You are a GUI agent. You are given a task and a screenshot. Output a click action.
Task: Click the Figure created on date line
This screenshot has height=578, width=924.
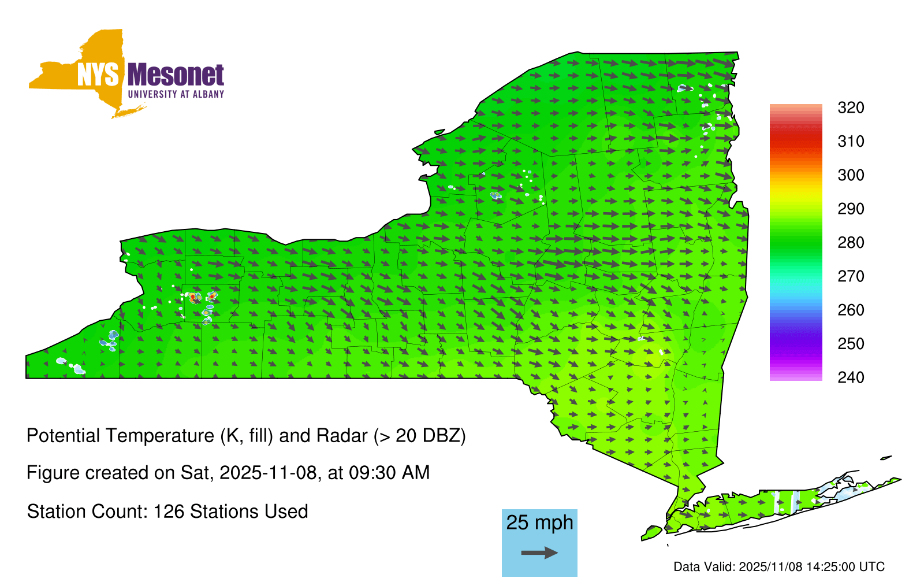pos(228,473)
